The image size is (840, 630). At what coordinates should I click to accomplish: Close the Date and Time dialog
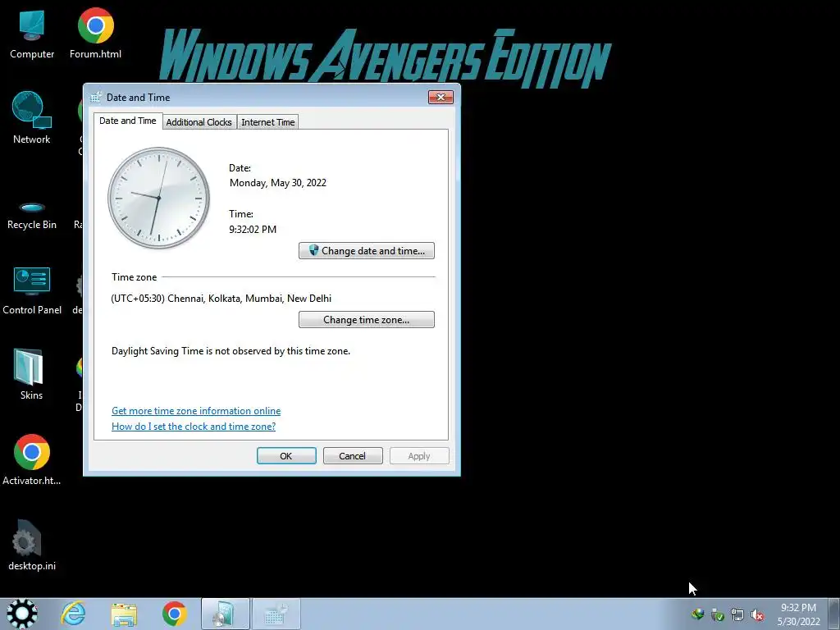[441, 97]
